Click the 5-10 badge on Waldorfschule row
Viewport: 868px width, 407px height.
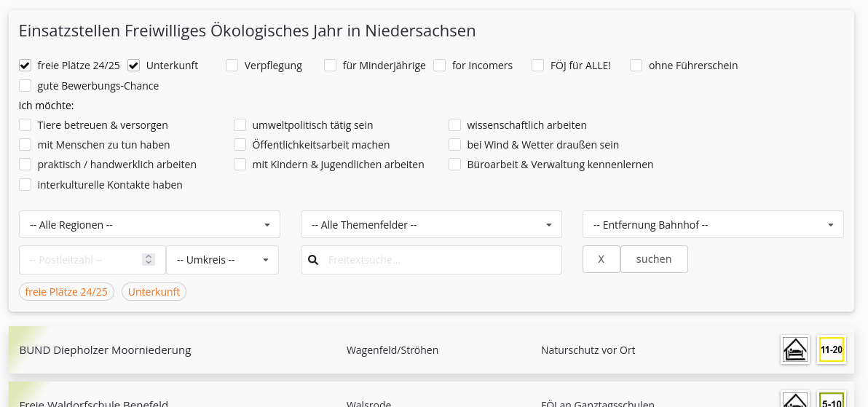click(x=831, y=400)
